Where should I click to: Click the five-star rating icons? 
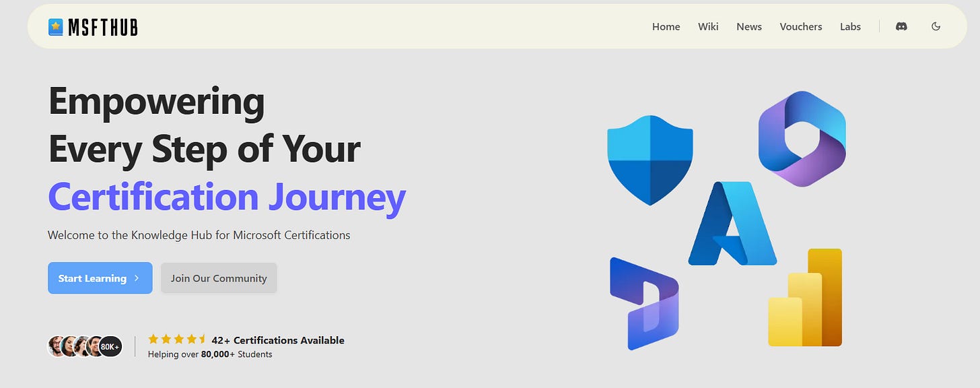click(177, 339)
